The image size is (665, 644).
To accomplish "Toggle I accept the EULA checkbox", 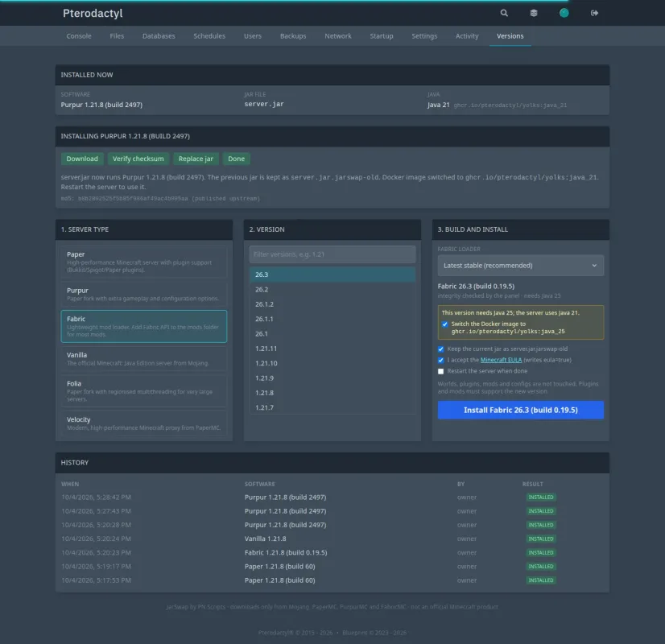I will coord(440,361).
